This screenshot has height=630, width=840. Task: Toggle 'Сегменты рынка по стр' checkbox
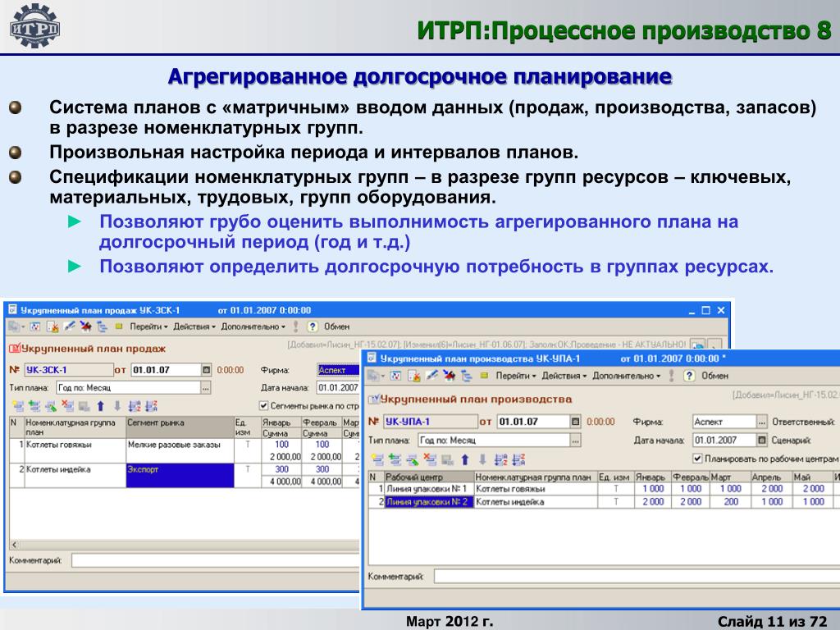click(263, 405)
